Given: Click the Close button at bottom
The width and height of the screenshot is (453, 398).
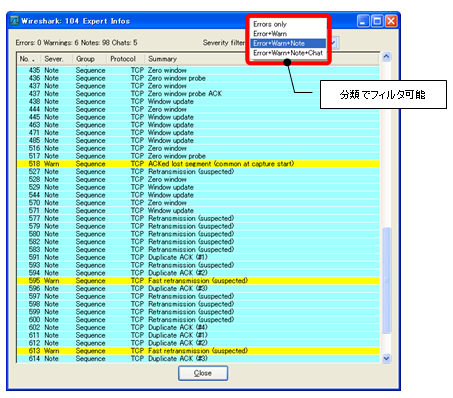Looking at the screenshot, I should (203, 373).
